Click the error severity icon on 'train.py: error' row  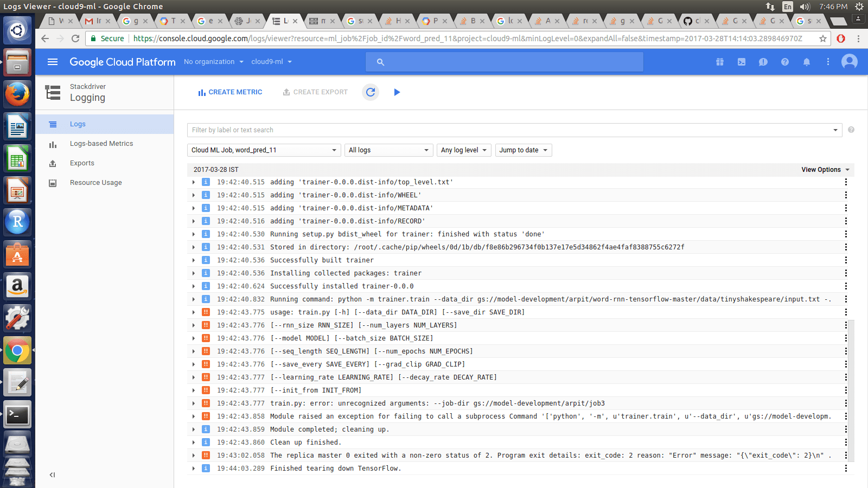(x=206, y=403)
